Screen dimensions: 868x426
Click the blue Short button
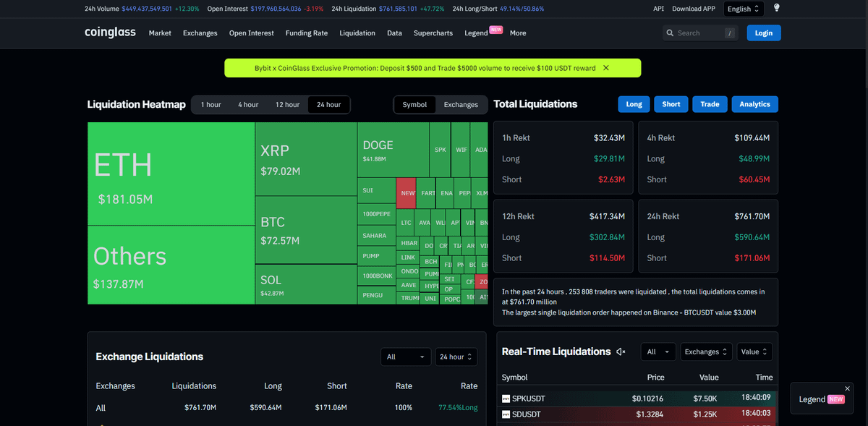click(x=671, y=104)
